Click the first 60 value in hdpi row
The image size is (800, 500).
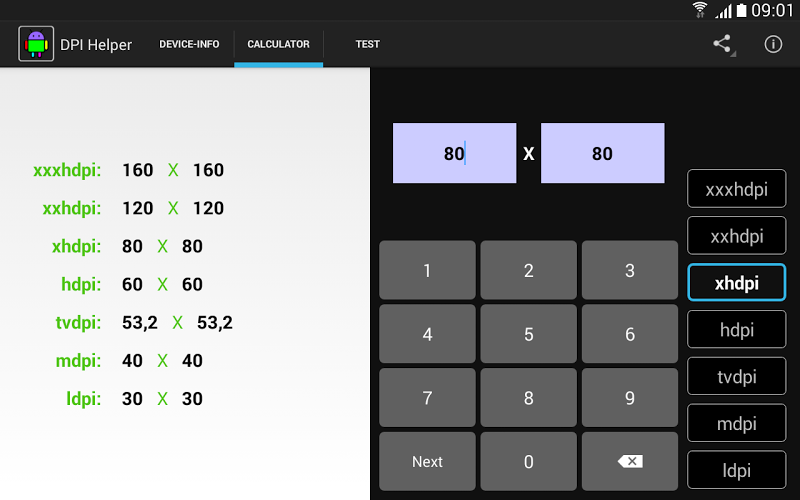coord(132,284)
